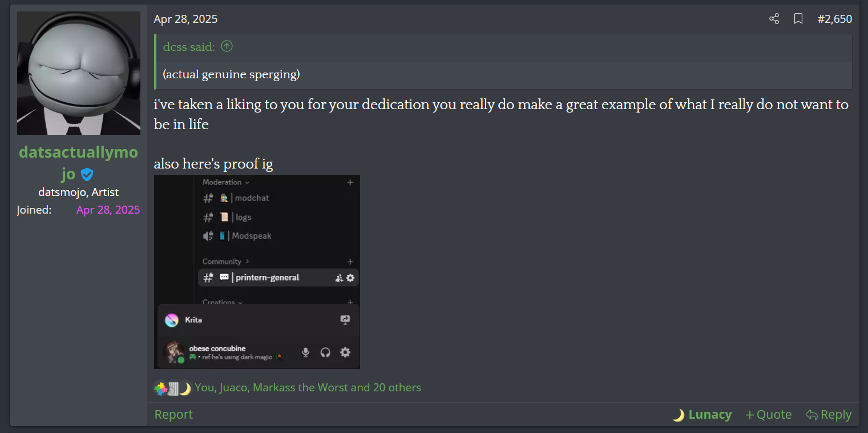Click the user settings gear beside the headphones
The width and height of the screenshot is (868, 433).
click(x=345, y=352)
